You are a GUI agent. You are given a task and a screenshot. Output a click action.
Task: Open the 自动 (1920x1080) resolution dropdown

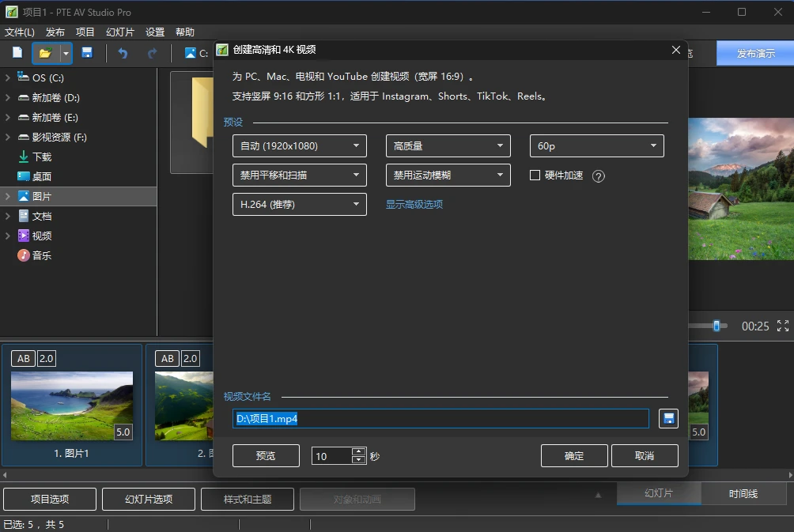click(299, 145)
